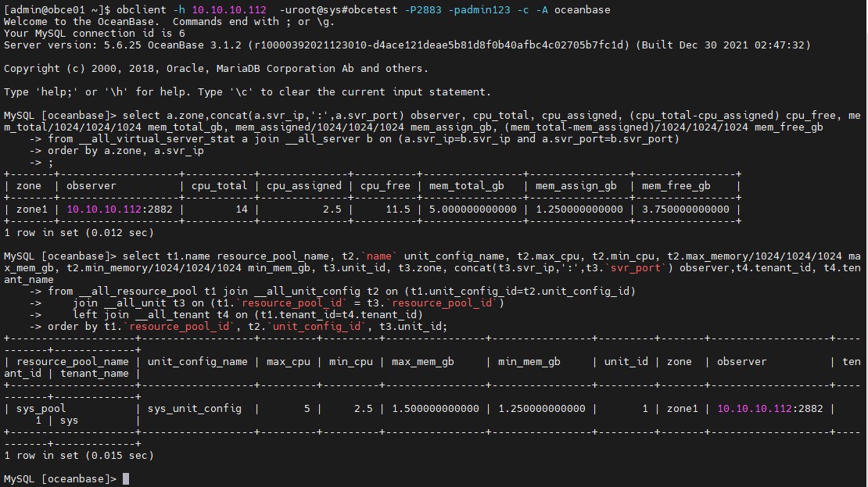Click observer 10.10.10.112:2882 in first result table

(120, 209)
